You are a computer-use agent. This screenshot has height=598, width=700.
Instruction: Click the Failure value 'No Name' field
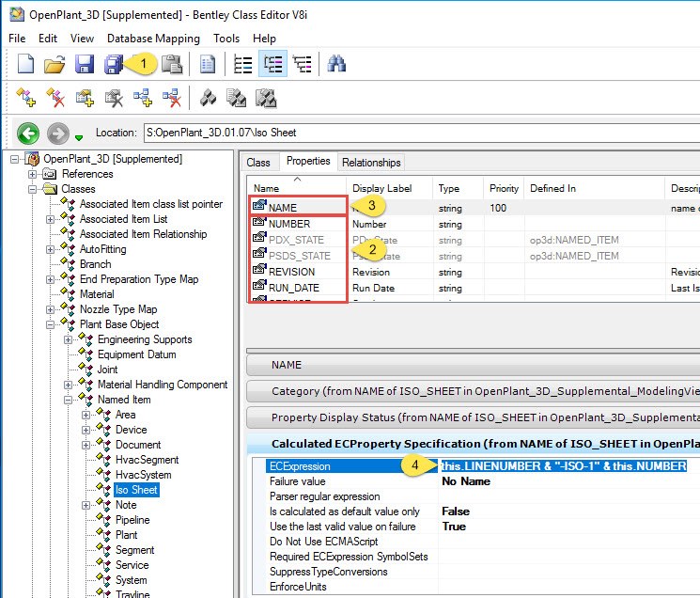pyautogui.click(x=568, y=481)
